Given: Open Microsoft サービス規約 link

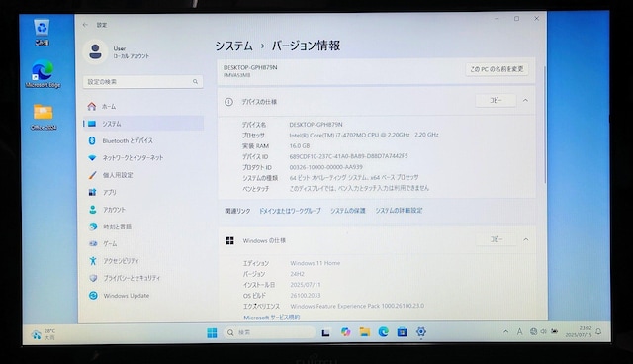Looking at the screenshot, I should click(272, 318).
